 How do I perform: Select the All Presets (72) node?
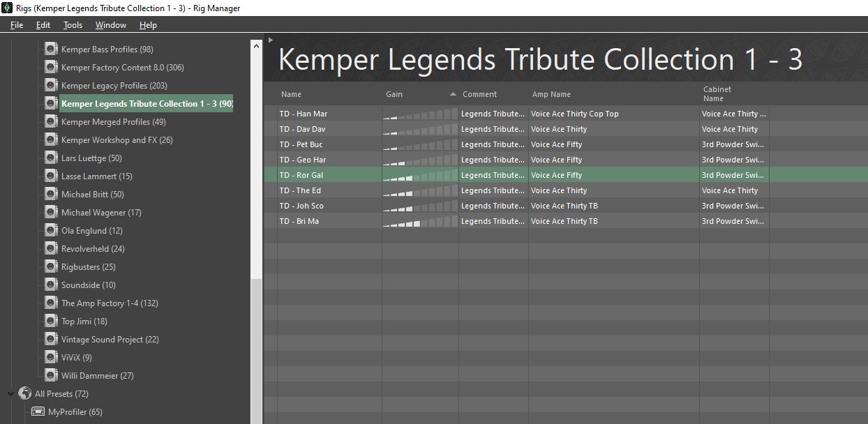click(x=61, y=394)
